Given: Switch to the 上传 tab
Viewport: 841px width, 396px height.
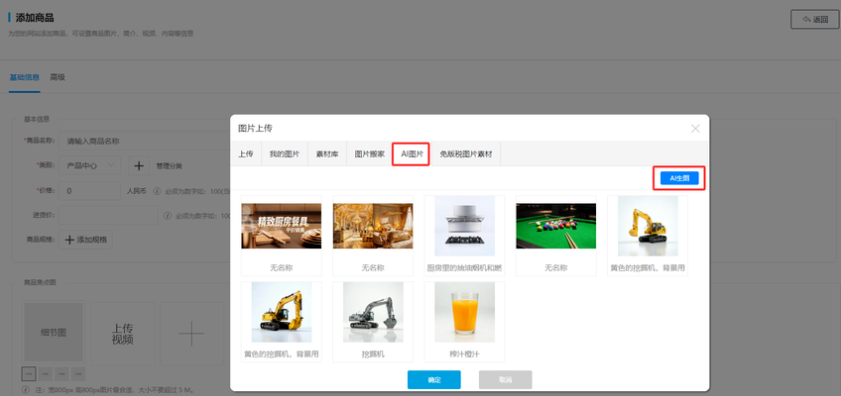Looking at the screenshot, I should (x=246, y=154).
